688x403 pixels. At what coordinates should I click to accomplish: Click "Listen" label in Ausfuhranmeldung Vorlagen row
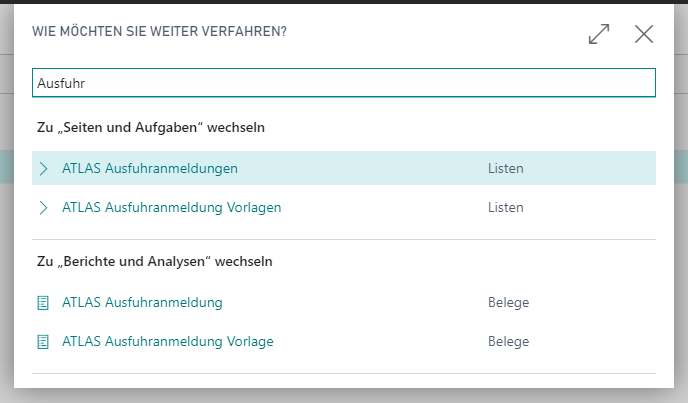pyautogui.click(x=505, y=207)
